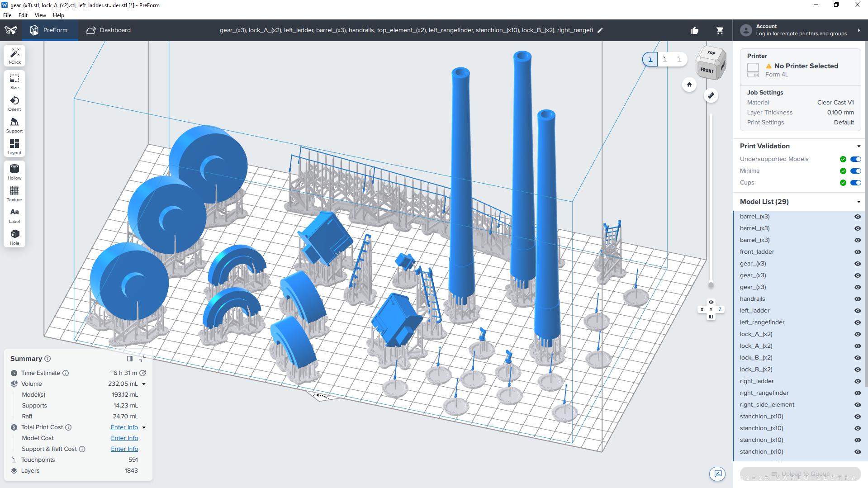868x488 pixels.
Task: Collapse the Print Validation section
Action: [859, 146]
